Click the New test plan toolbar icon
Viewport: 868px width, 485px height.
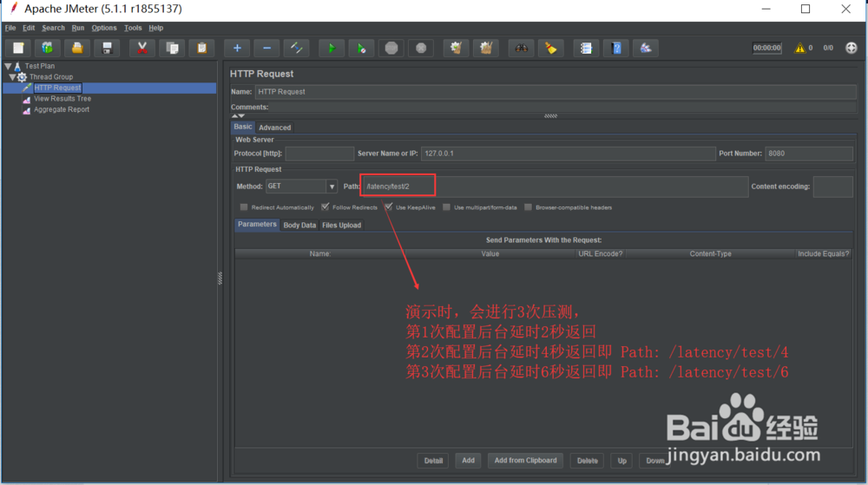pos(18,48)
